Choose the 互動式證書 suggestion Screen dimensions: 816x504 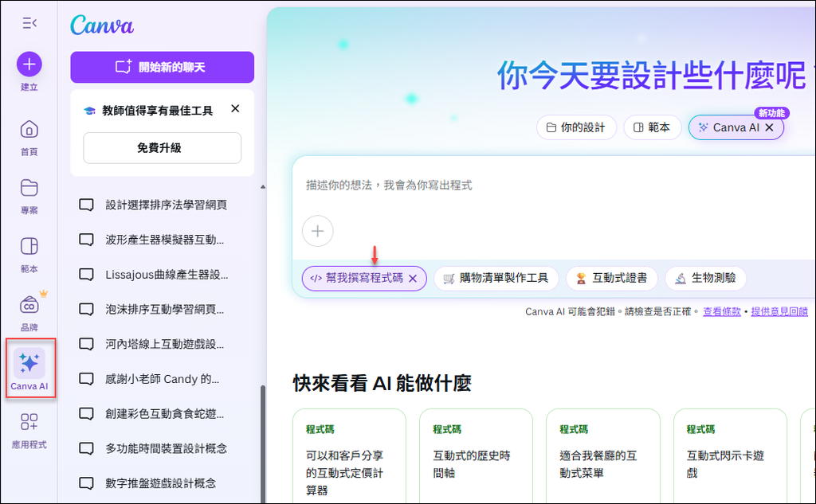tap(611, 278)
